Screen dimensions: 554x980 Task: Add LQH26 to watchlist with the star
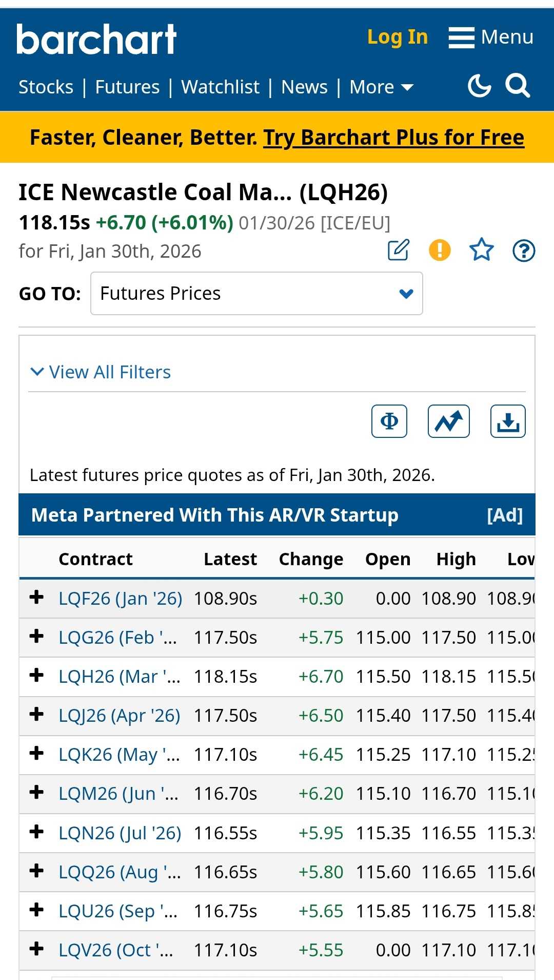tap(481, 251)
